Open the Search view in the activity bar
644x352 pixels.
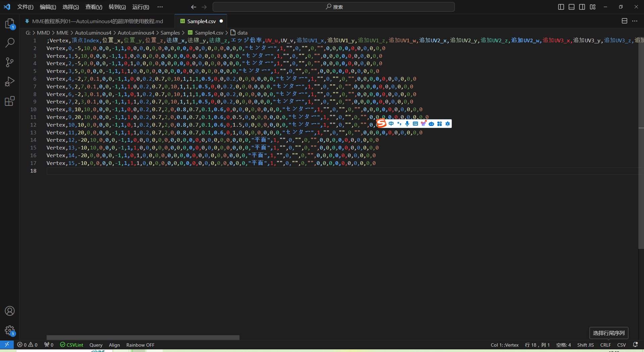10,43
